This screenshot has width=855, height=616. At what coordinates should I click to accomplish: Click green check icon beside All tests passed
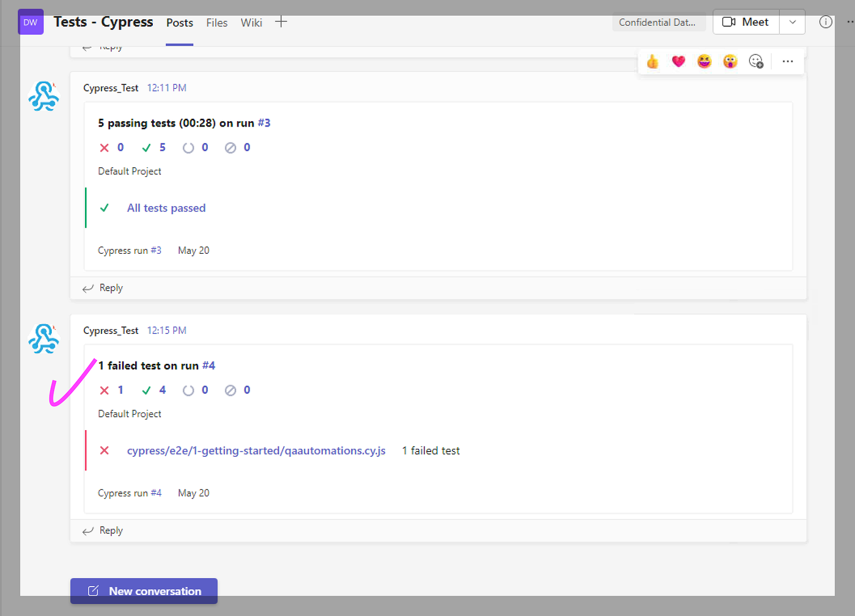[x=105, y=208]
